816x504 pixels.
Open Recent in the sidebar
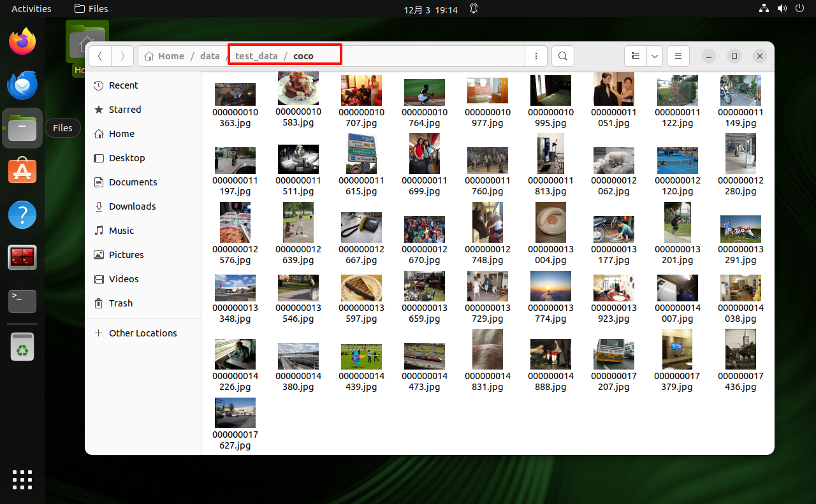pos(143,85)
